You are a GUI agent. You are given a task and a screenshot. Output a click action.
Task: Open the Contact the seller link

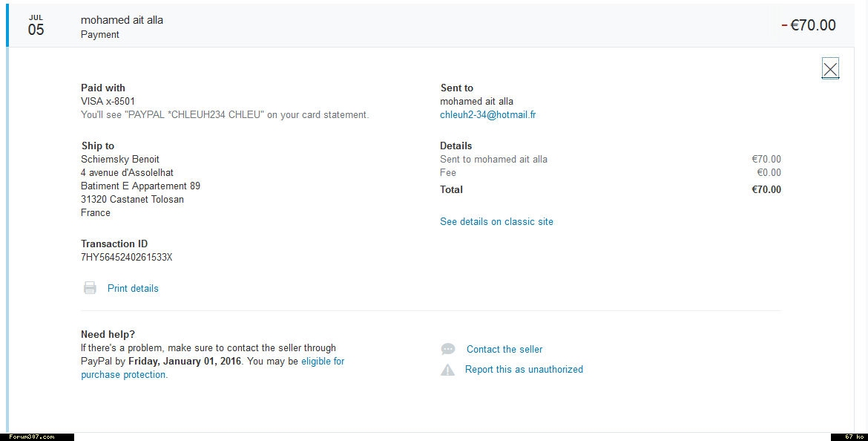point(504,350)
